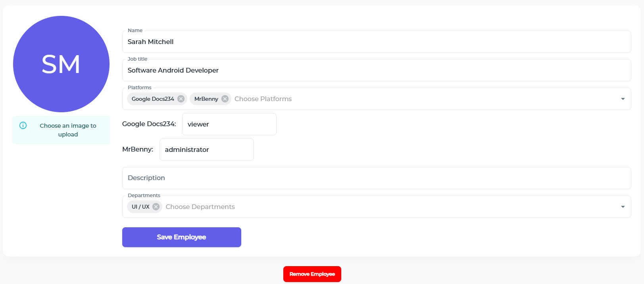Click the SM avatar circle
The image size is (644, 284).
61,64
